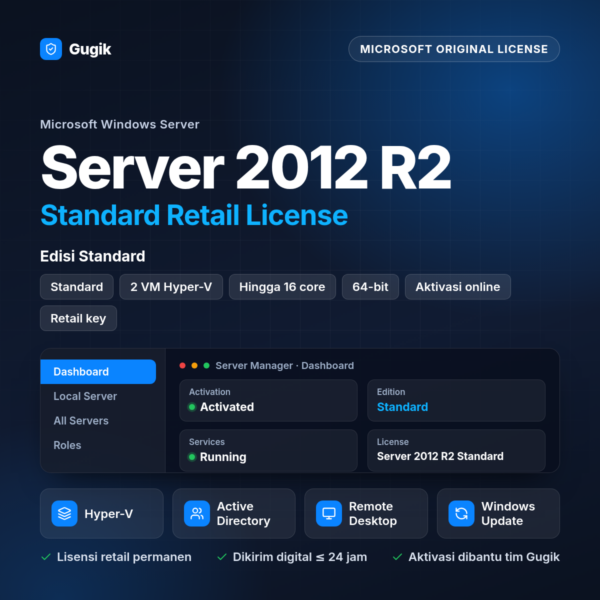The height and width of the screenshot is (600, 600).
Task: Click the Aktivasi dibantu tim Gugik text
Action: (484, 557)
